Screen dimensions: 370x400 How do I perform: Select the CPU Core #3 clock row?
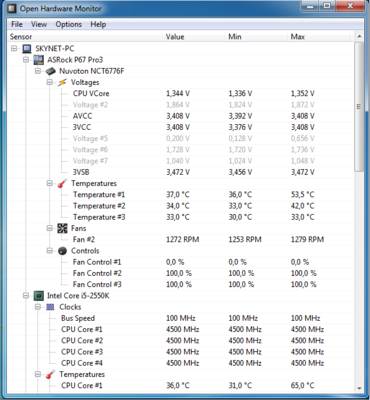(180, 352)
